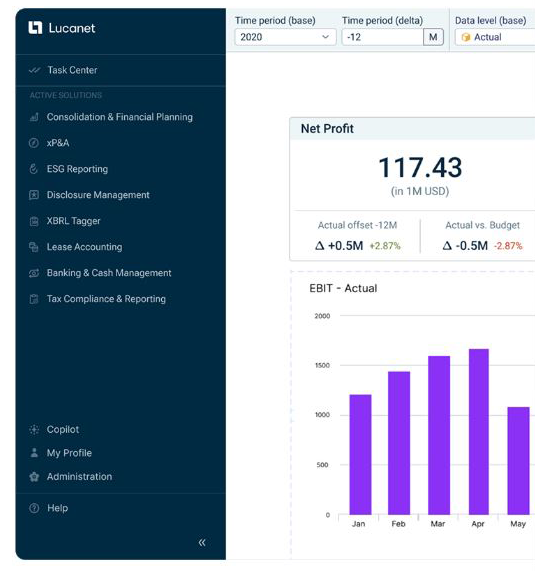
Task: Toggle the M unit button
Action: coord(433,37)
